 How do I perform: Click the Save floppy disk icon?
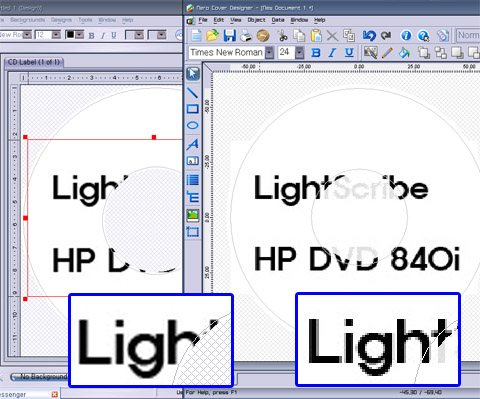click(x=229, y=35)
